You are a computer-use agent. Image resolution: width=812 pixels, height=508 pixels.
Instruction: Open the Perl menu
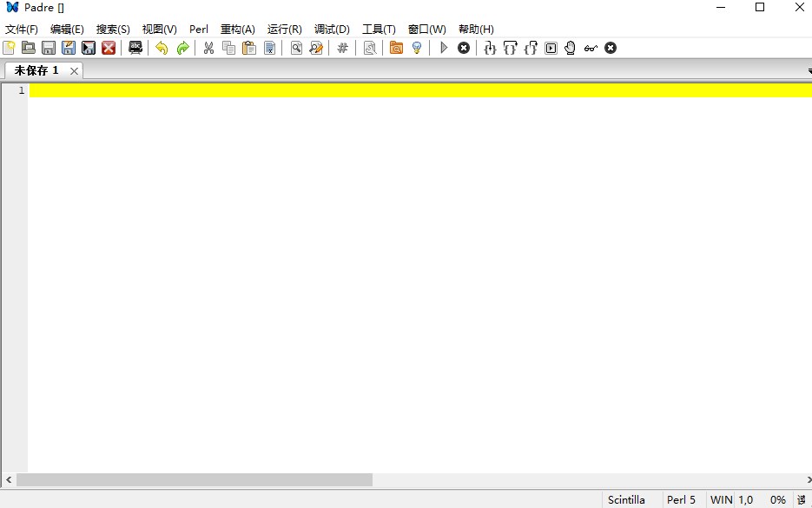click(x=199, y=29)
